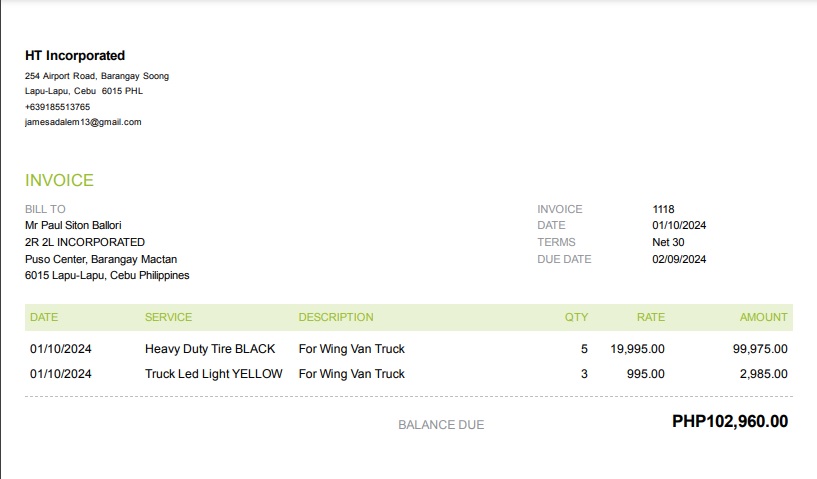This screenshot has width=817, height=479.
Task: Click the DESCRIPTION column header
Action: 336,317
